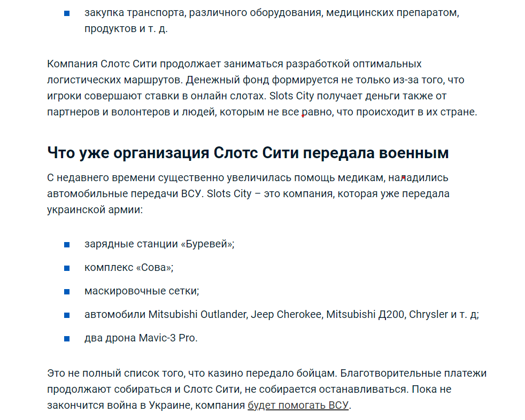525x420 pixels.
Task: Click the phrase «закончится война в Украине»
Action: [120, 405]
